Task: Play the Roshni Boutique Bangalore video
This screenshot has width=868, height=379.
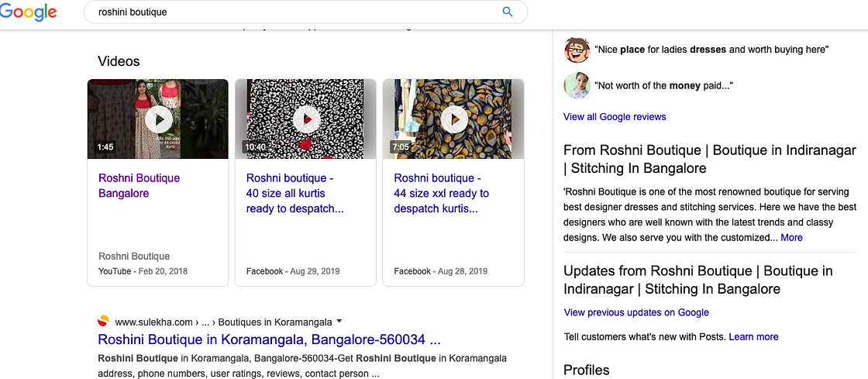Action: click(159, 119)
